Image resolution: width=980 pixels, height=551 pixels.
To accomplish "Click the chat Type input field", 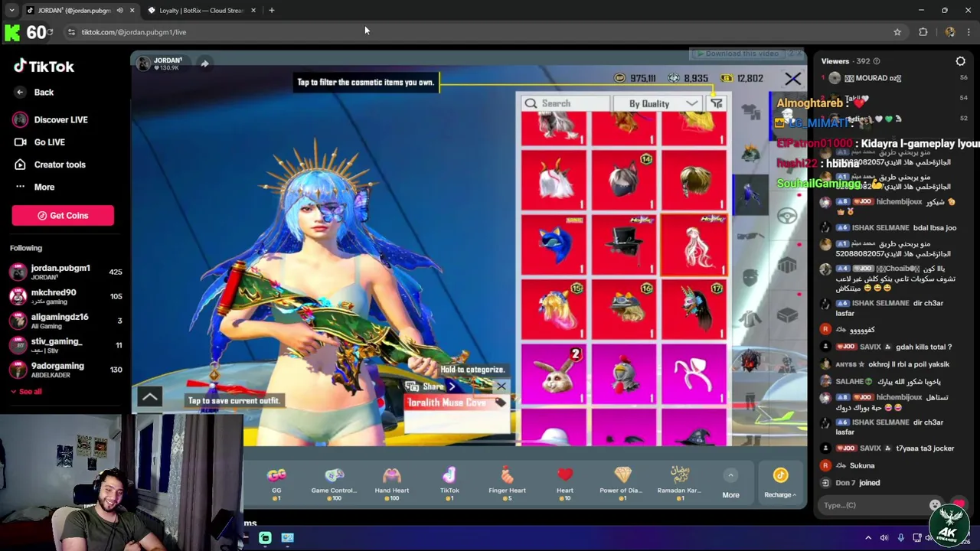I will click(x=873, y=505).
